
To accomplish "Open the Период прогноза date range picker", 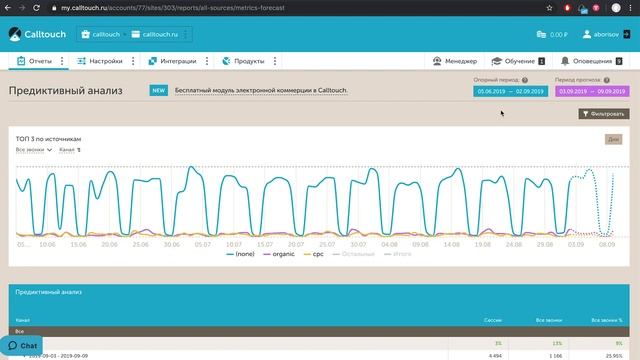I will coord(592,91).
